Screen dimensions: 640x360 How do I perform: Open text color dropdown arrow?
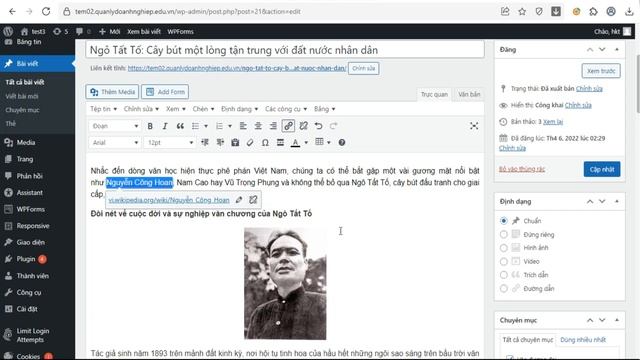(306, 142)
